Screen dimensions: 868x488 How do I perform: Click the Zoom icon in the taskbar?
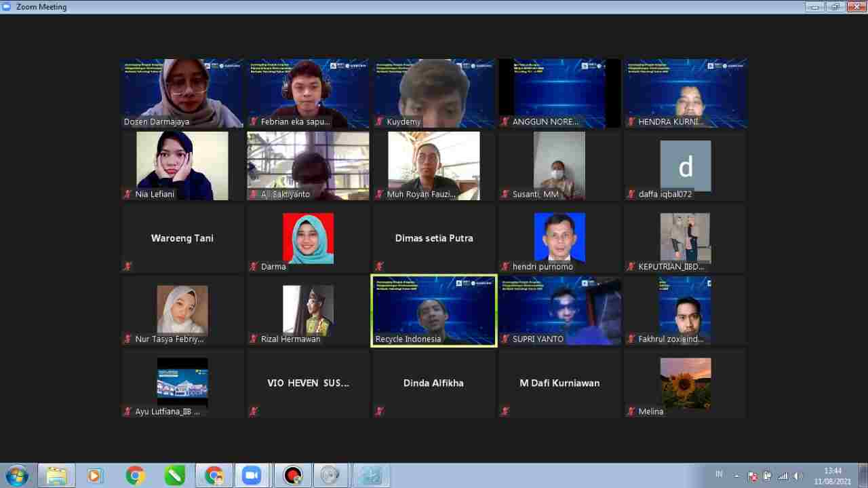pos(252,475)
